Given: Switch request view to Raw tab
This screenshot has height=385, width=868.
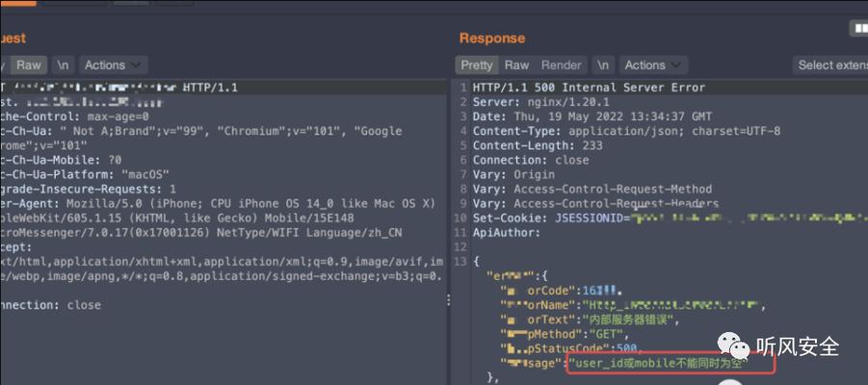Looking at the screenshot, I should coord(28,65).
